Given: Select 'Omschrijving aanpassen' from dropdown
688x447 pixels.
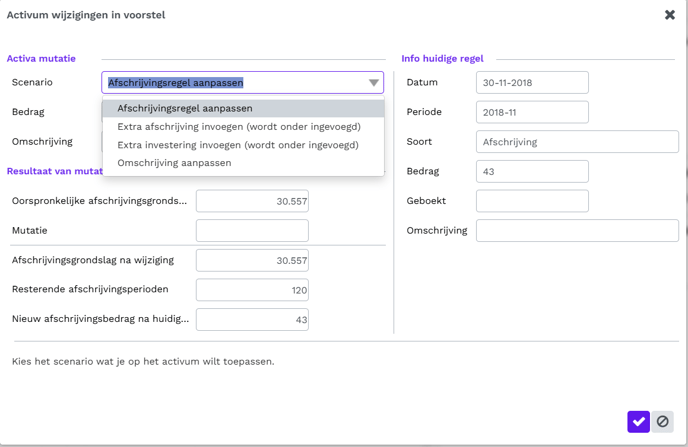Looking at the screenshot, I should point(174,163).
